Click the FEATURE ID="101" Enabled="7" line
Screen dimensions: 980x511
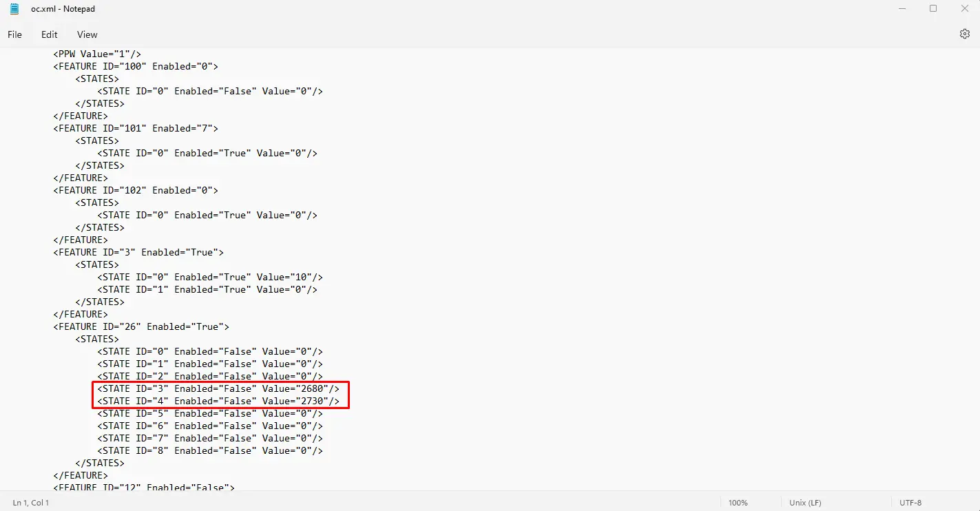136,128
